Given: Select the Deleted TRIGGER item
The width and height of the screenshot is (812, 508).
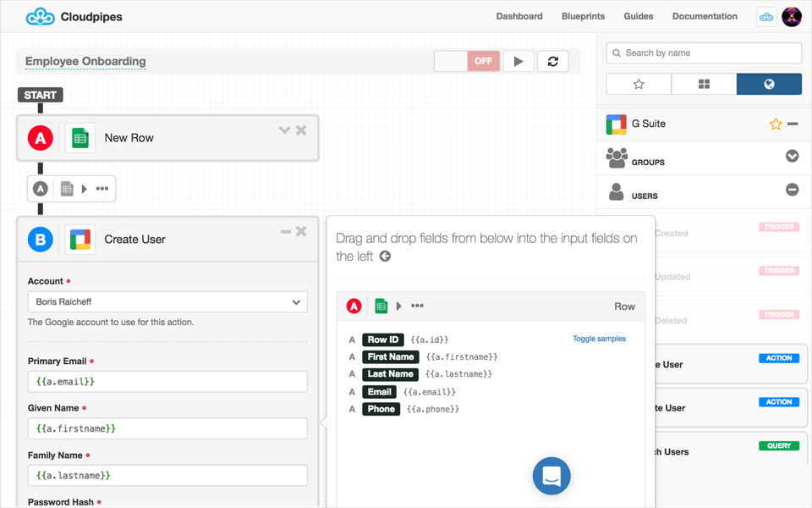Looking at the screenshot, I should pyautogui.click(x=730, y=321).
